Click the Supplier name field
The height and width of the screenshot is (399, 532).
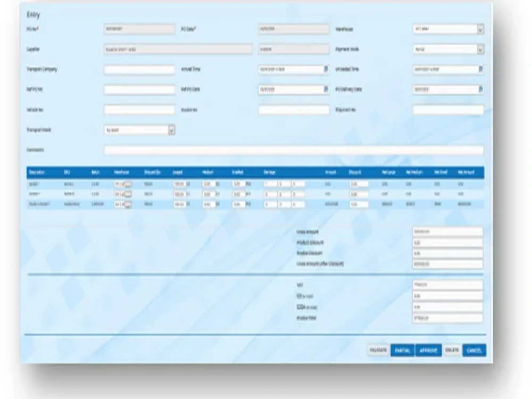[x=178, y=49]
